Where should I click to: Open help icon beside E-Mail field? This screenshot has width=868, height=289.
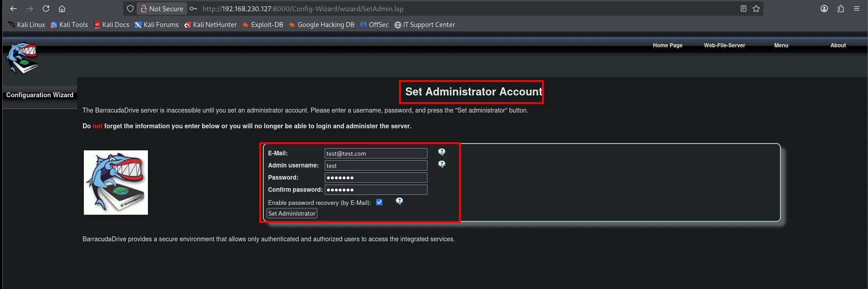(442, 152)
